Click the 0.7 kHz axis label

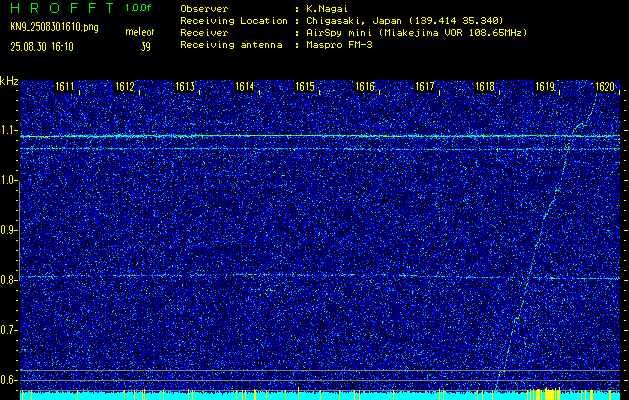[7, 330]
